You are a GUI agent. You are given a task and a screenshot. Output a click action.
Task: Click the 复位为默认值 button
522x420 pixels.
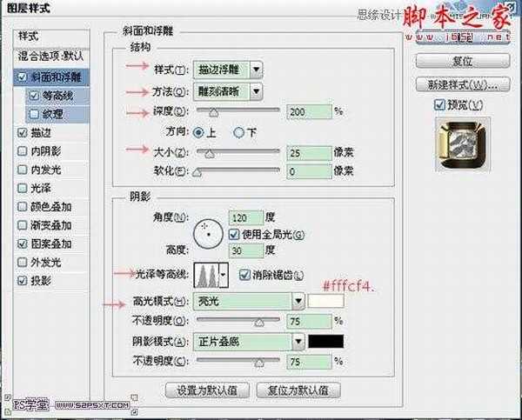click(x=298, y=390)
